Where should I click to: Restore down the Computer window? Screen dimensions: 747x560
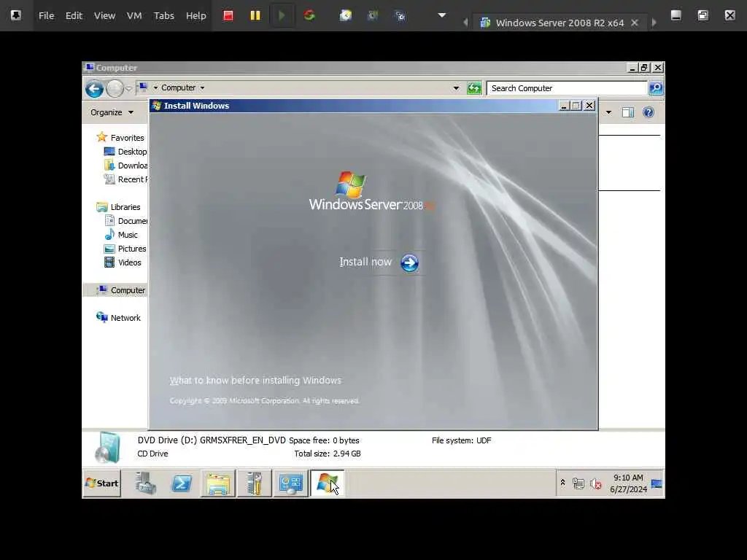pyautogui.click(x=644, y=67)
